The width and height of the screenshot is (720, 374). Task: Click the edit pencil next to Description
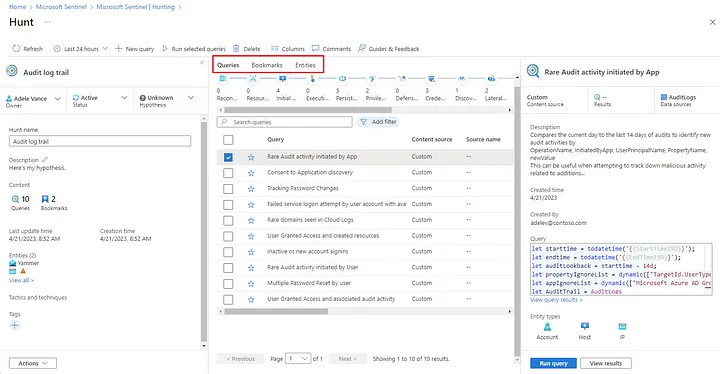pyautogui.click(x=45, y=160)
